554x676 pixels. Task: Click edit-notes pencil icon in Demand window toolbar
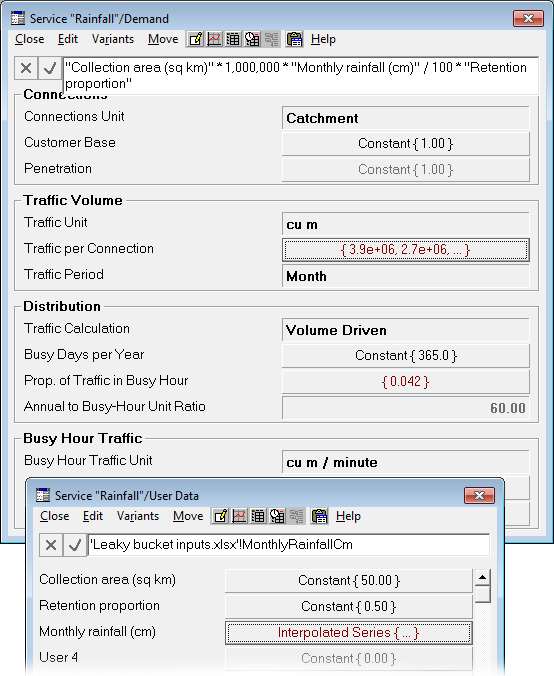click(195, 39)
